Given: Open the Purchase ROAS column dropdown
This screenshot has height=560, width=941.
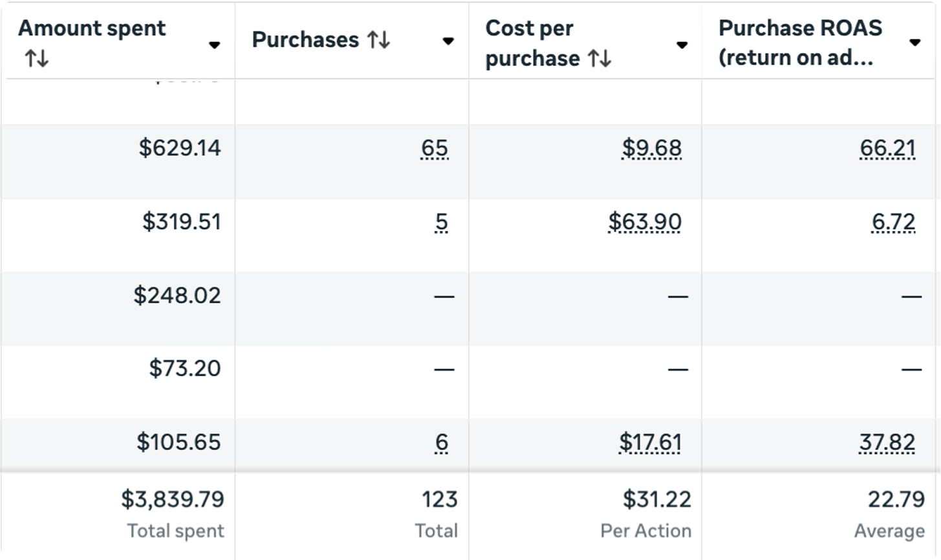Looking at the screenshot, I should 914,43.
